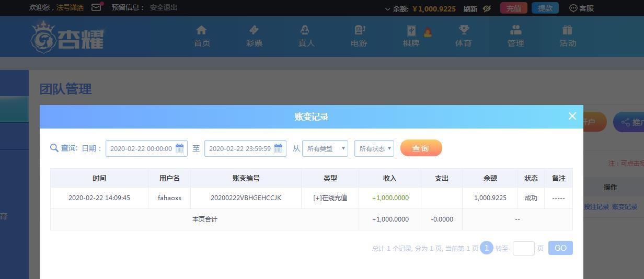The image size is (644, 279).
Task: Open the 棋牌 card games menu
Action: [x=411, y=37]
